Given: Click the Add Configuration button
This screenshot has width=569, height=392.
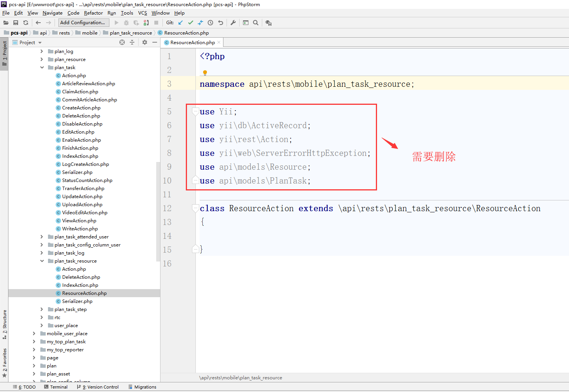Looking at the screenshot, I should pos(84,23).
